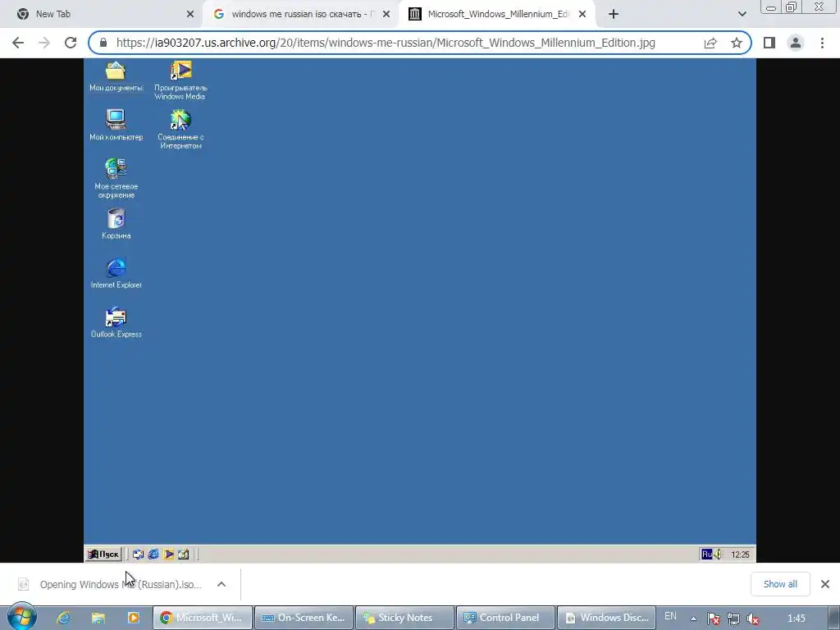Image resolution: width=840 pixels, height=630 pixels.
Task: Open the Chrome three-dot menu
Action: tap(822, 43)
